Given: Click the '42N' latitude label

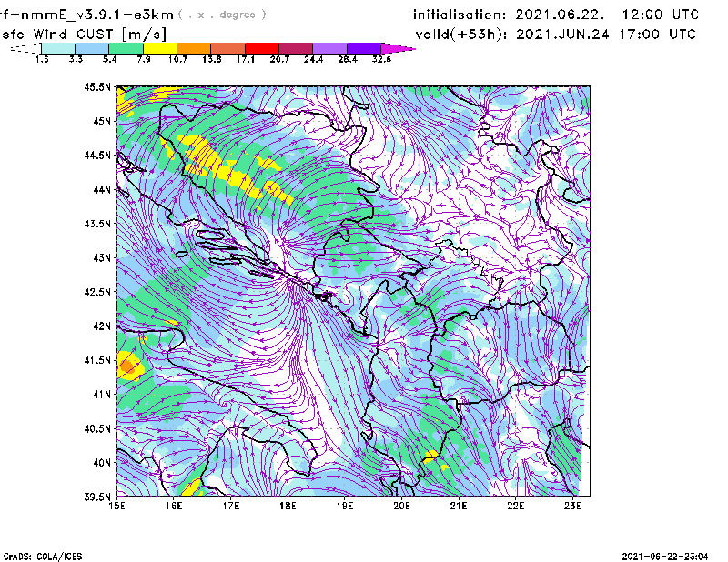Looking at the screenshot, I should coord(102,326).
